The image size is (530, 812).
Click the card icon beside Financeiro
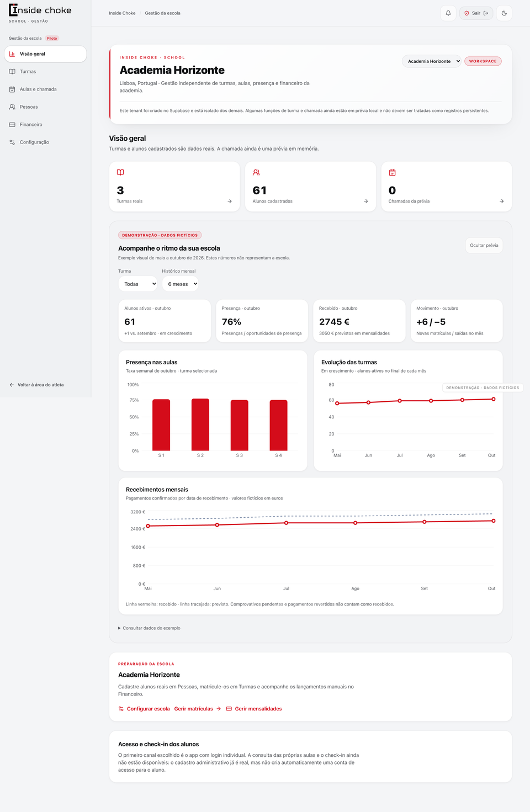pyautogui.click(x=12, y=125)
